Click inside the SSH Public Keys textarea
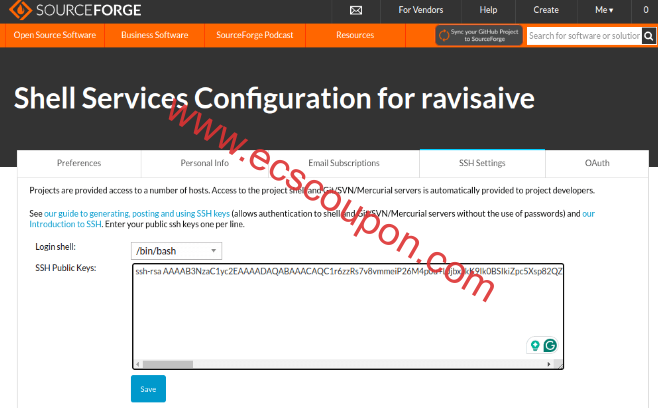 348,316
